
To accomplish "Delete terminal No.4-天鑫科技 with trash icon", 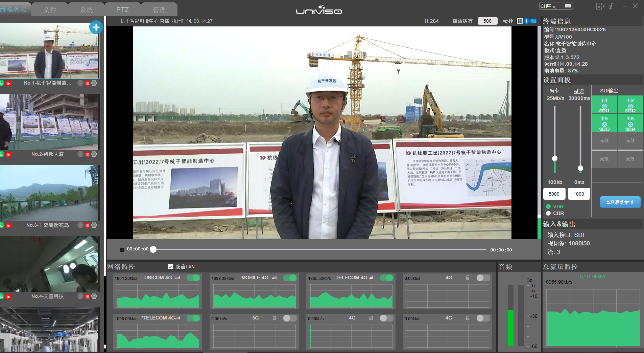I will (x=87, y=296).
